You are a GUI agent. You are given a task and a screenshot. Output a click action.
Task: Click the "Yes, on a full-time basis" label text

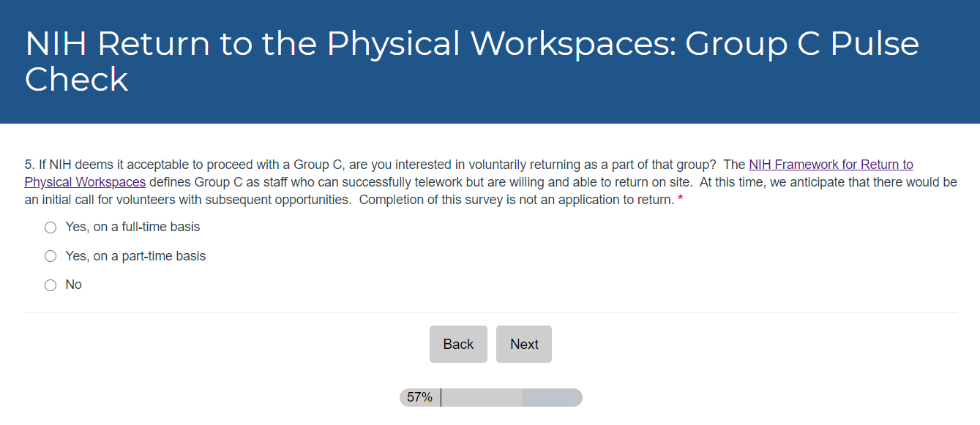coord(132,227)
